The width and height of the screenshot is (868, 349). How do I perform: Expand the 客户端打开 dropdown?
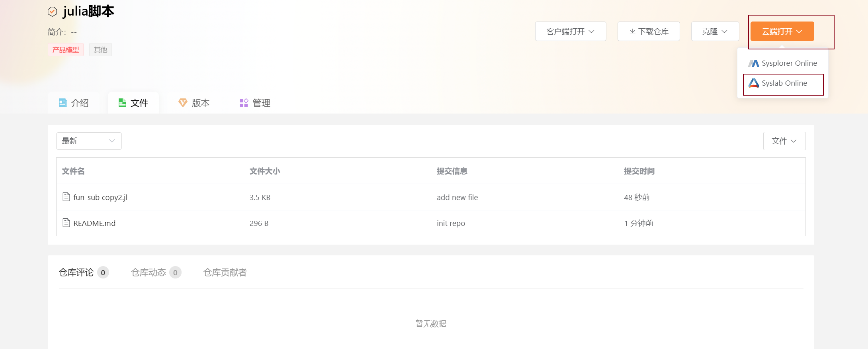tap(571, 31)
